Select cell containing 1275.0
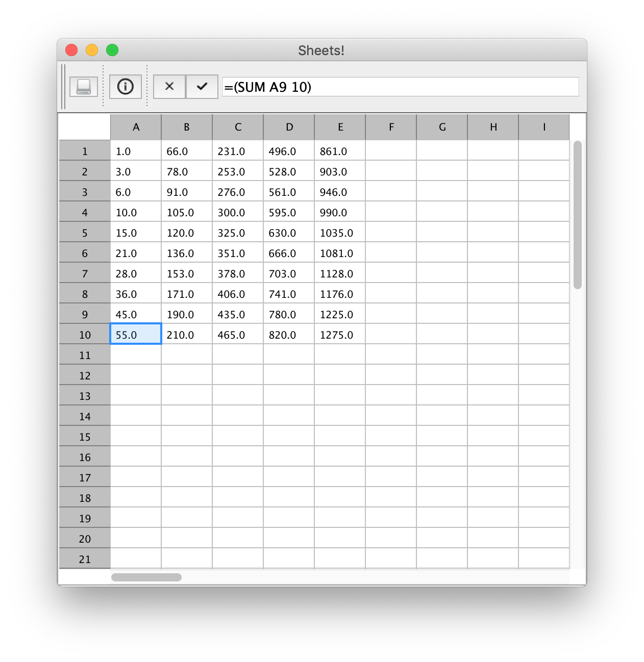This screenshot has height=662, width=644. pos(340,335)
